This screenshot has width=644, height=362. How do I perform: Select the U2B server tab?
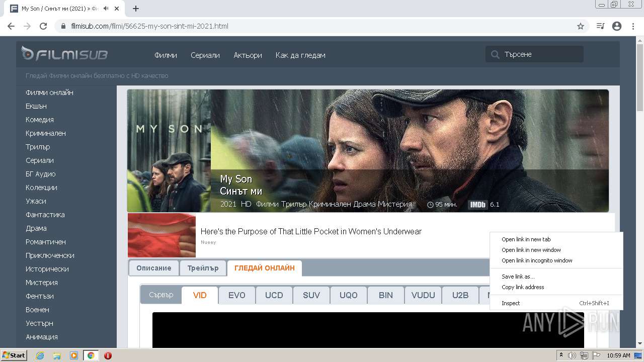(460, 295)
